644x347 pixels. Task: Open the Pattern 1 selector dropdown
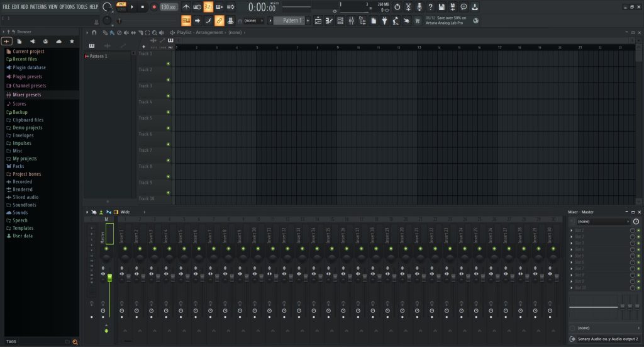[x=292, y=21]
